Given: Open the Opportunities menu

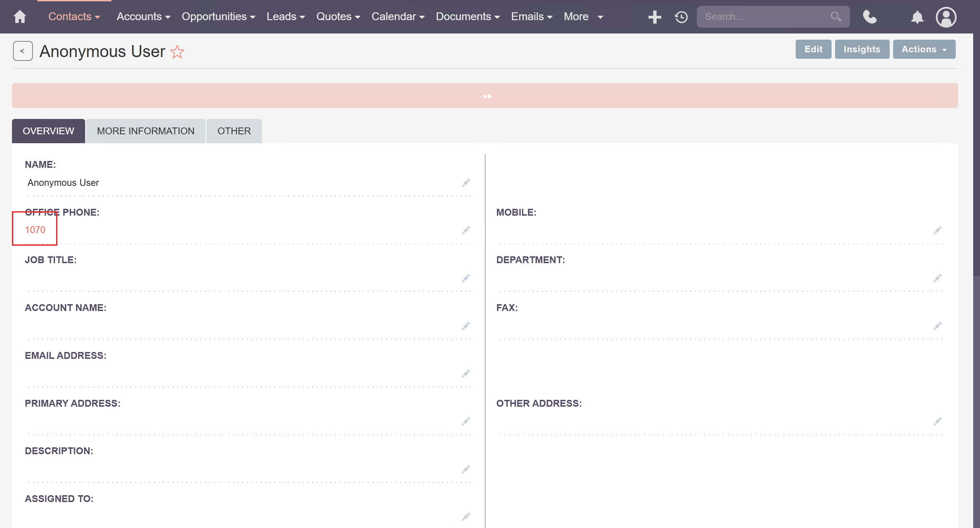Looking at the screenshot, I should [218, 17].
